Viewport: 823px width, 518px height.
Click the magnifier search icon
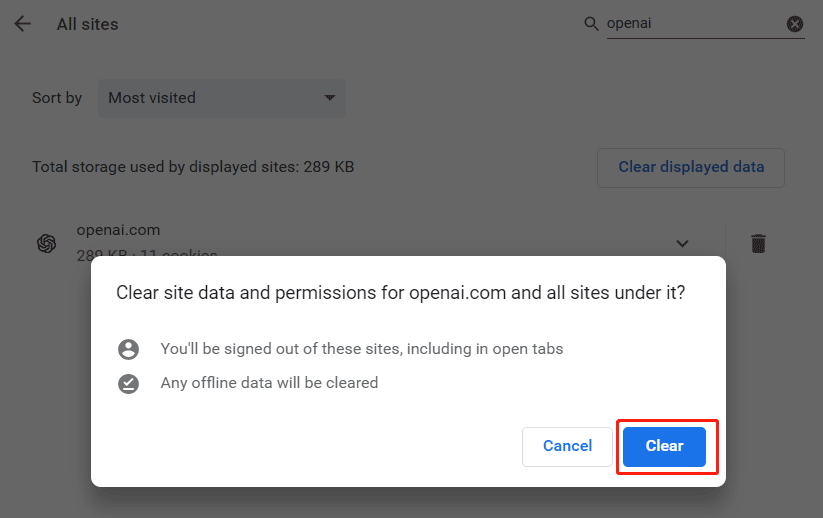point(591,24)
